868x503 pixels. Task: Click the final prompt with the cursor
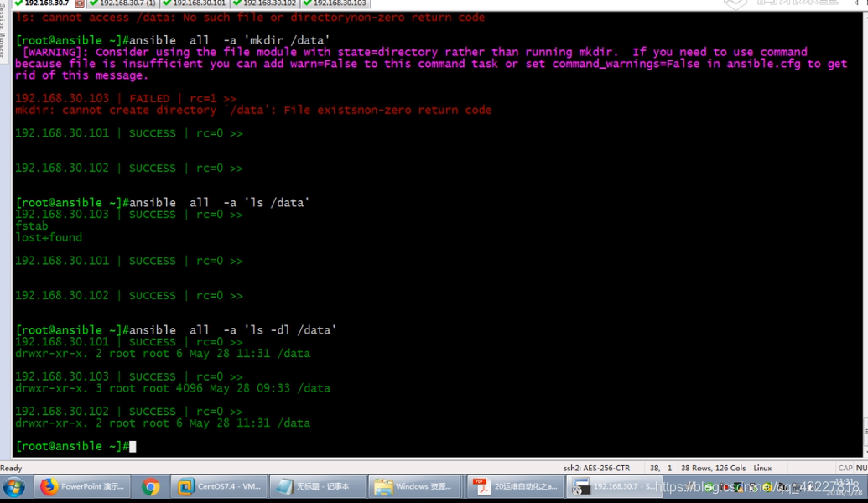tap(75, 446)
